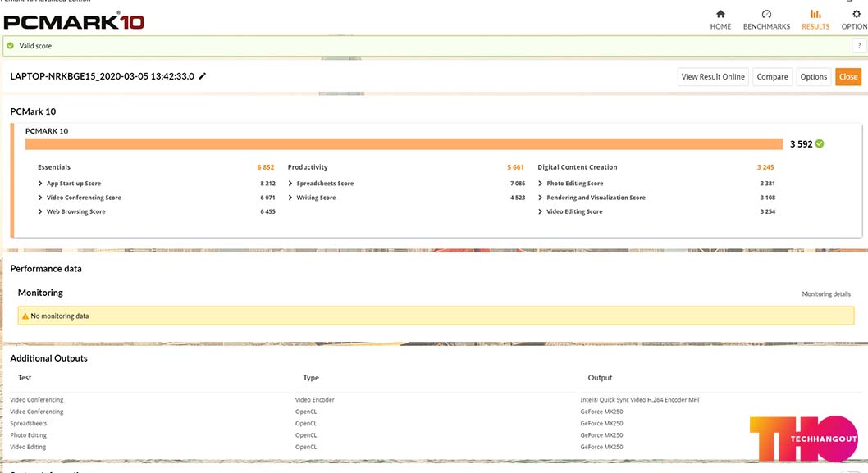Click Video Editing value 3 254
868x473 pixels.
768,211
